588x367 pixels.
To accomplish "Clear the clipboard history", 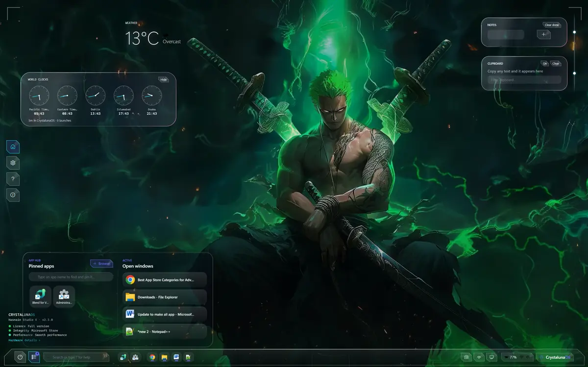I will click(556, 63).
